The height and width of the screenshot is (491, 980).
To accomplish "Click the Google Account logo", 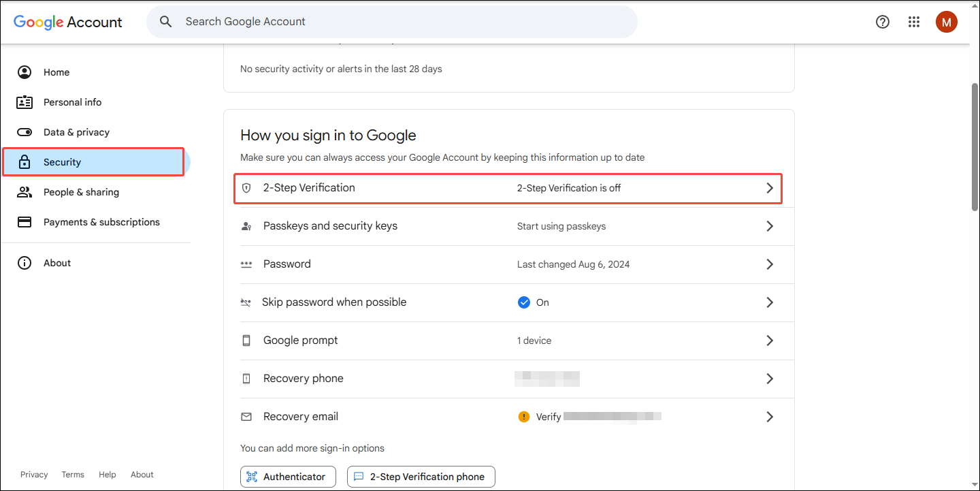I will point(67,22).
